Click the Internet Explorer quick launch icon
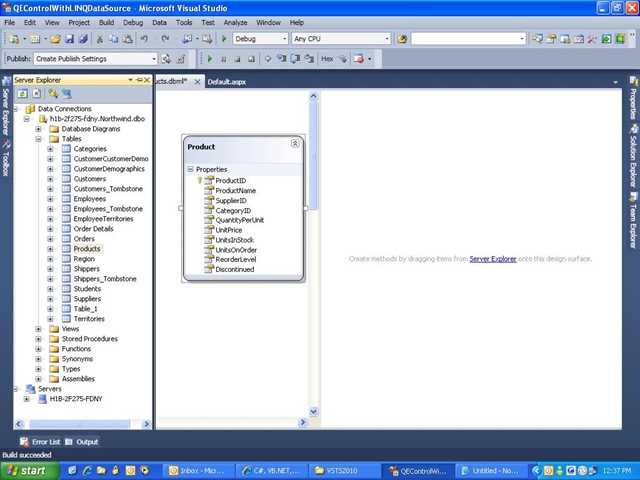 pos(87,471)
